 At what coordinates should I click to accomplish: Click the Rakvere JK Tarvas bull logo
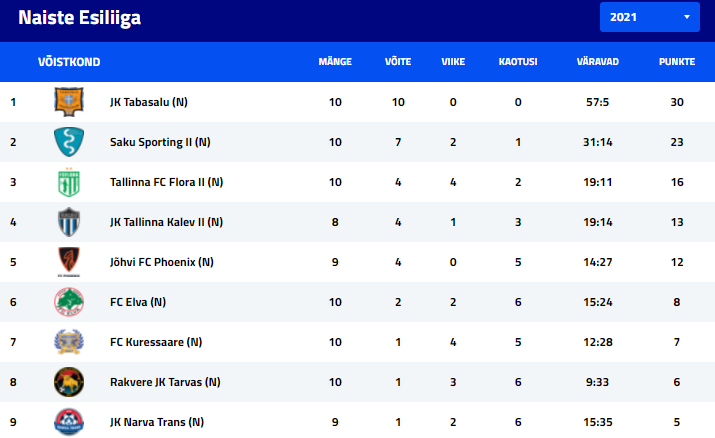[x=69, y=382]
